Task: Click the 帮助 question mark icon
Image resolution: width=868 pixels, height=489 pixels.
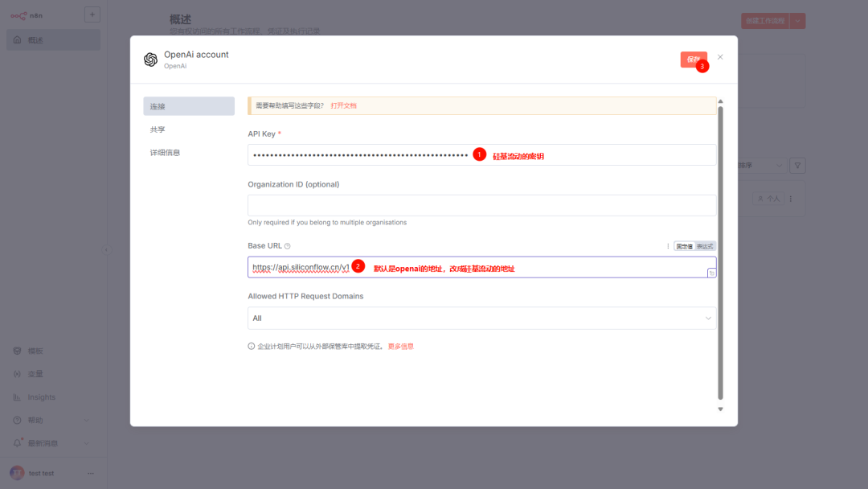Action: pos(17,421)
